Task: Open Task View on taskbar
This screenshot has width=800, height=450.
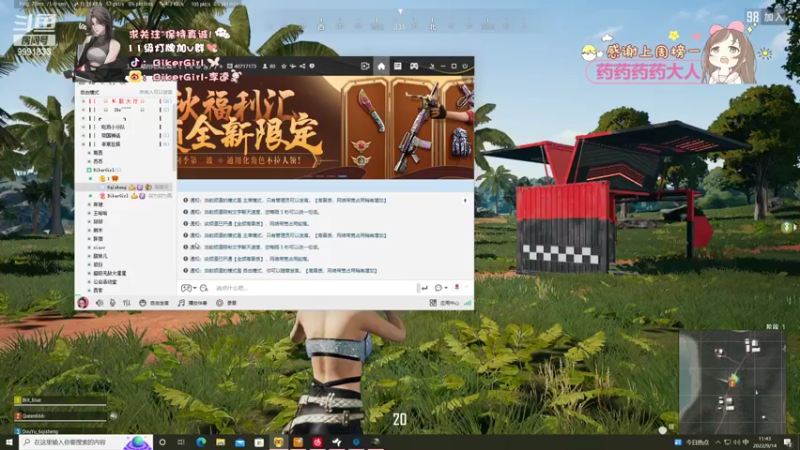Action: [x=181, y=442]
